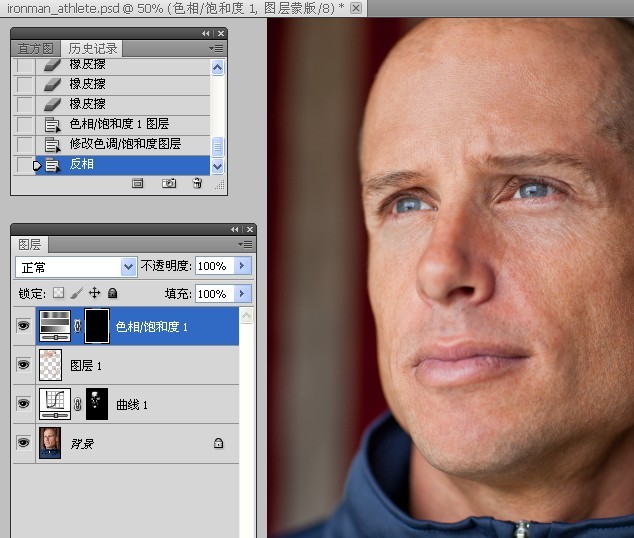Click the eraser icon on the 橡皮擦 state just above 色相/饱和度 1 图层
The image size is (634, 538).
tap(52, 104)
